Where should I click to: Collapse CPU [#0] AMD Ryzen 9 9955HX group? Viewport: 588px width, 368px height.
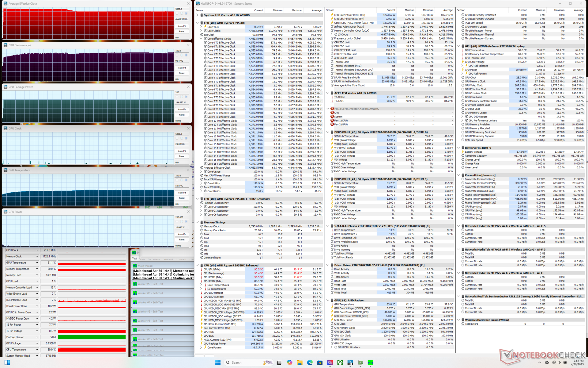coord(198,23)
